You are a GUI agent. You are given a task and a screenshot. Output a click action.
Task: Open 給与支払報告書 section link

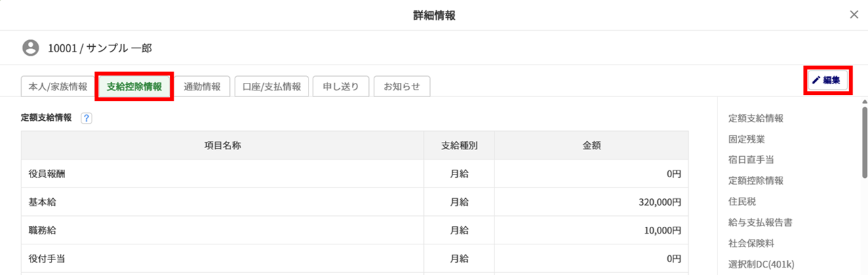tap(759, 222)
